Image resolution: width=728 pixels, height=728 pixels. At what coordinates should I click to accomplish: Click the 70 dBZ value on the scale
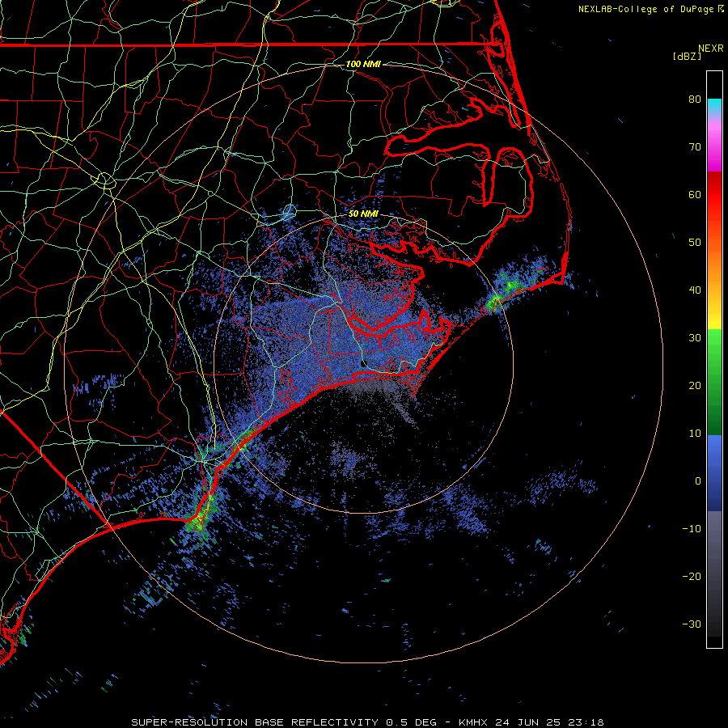click(x=695, y=147)
